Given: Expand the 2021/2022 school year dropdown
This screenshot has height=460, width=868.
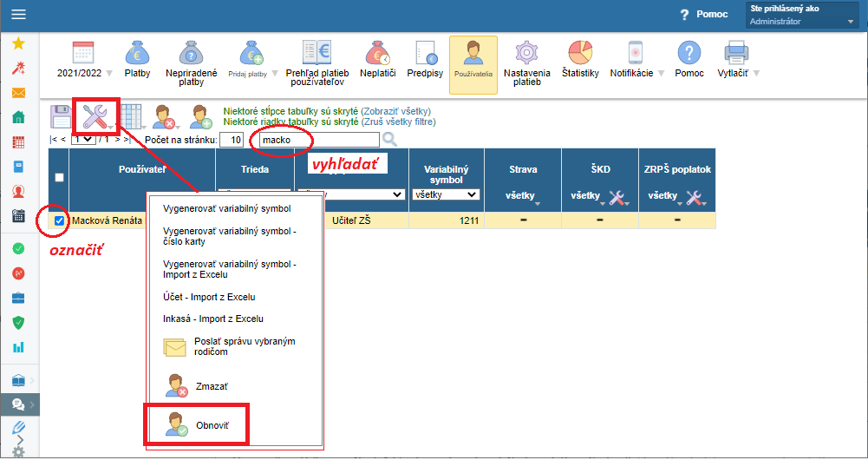Looking at the screenshot, I should pos(84,74).
